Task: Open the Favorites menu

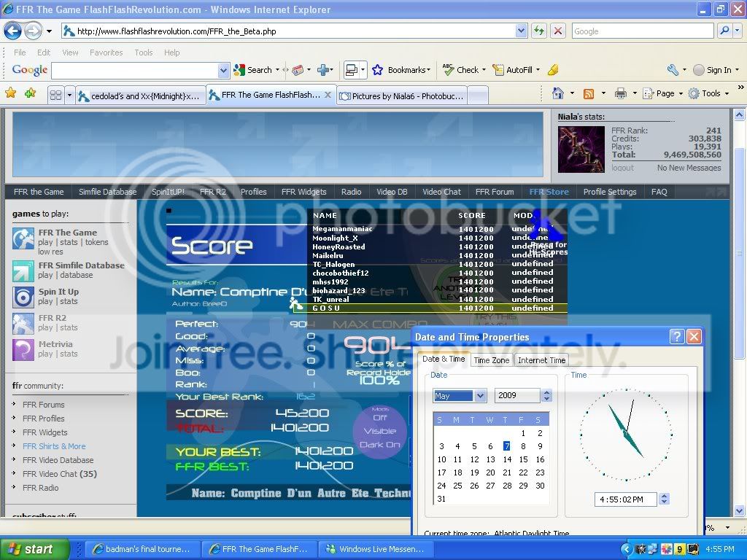Action: pyautogui.click(x=106, y=52)
